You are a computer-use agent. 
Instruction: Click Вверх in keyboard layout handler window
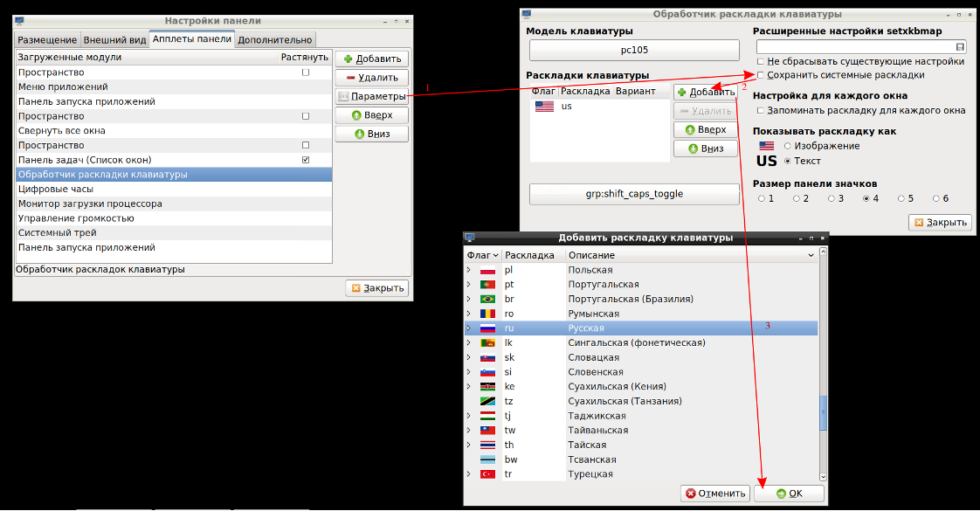706,129
